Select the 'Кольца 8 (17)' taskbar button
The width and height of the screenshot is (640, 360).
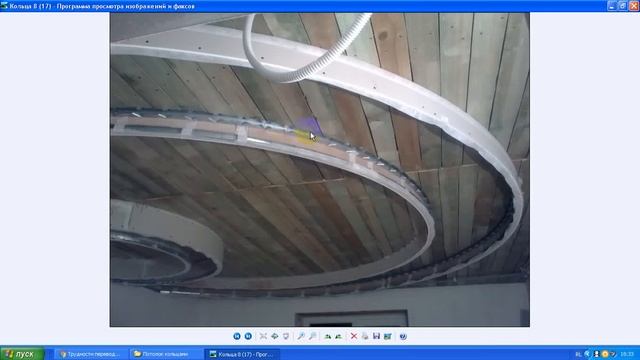tap(242, 354)
